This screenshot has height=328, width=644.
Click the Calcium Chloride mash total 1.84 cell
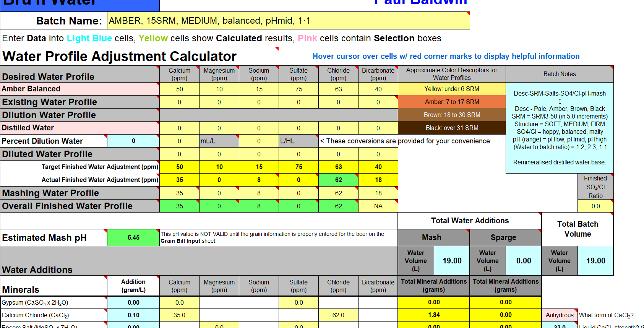tap(434, 315)
